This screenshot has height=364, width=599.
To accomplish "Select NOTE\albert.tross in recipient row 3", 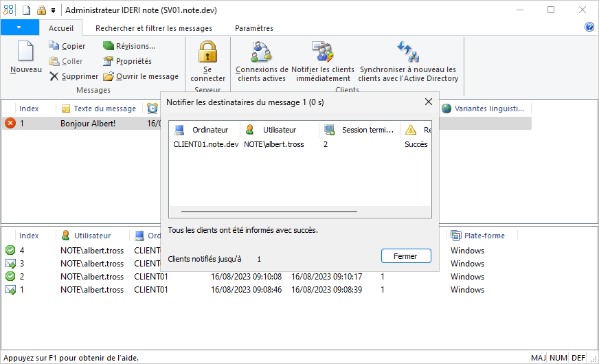I will [x=92, y=264].
